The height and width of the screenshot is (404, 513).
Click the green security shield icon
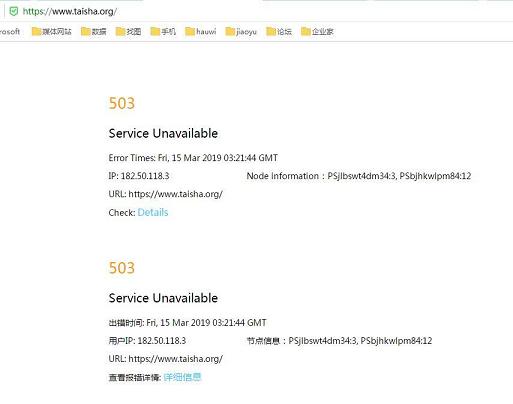14,12
